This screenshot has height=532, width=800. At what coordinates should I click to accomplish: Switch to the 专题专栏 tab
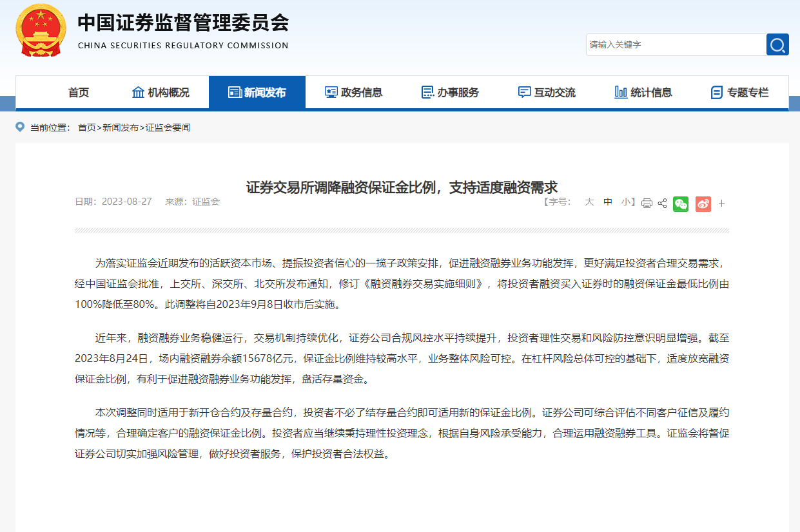(741, 92)
